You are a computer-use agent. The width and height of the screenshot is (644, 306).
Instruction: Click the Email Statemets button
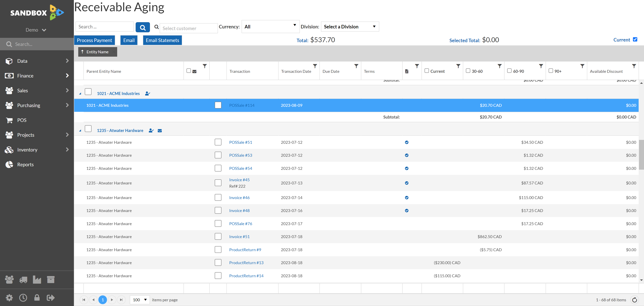click(x=162, y=40)
